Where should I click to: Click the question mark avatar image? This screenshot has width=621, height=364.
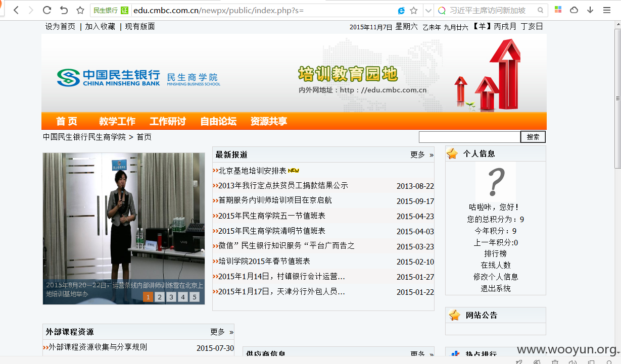tap(496, 181)
